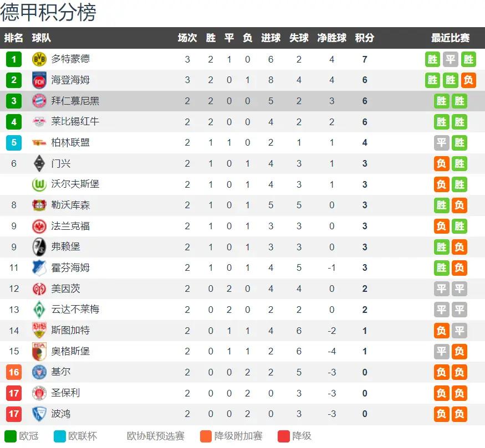Viewport: 485px width, 448px height.
Task: Click the Mainz 05 club logo
Action: coord(39,289)
